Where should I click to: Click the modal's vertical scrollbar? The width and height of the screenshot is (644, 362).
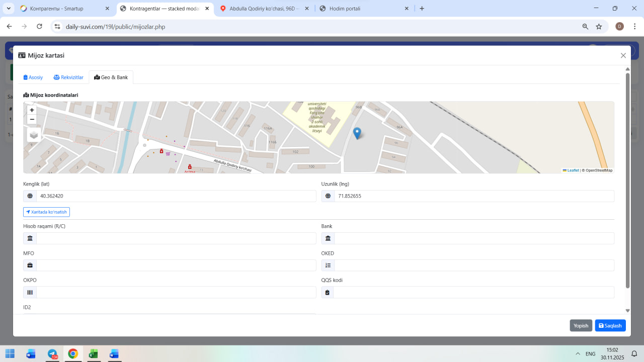(627, 181)
